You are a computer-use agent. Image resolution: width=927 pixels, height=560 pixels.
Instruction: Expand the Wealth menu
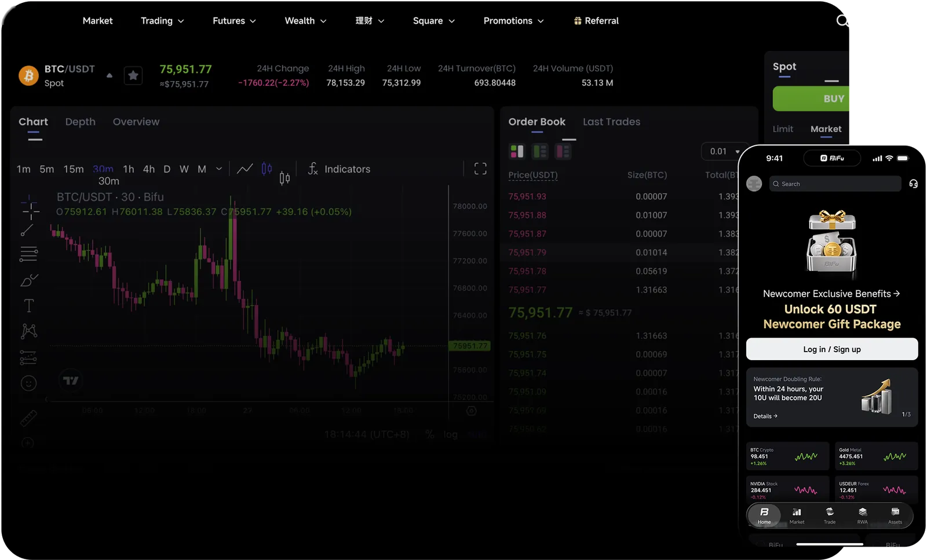[x=305, y=21]
